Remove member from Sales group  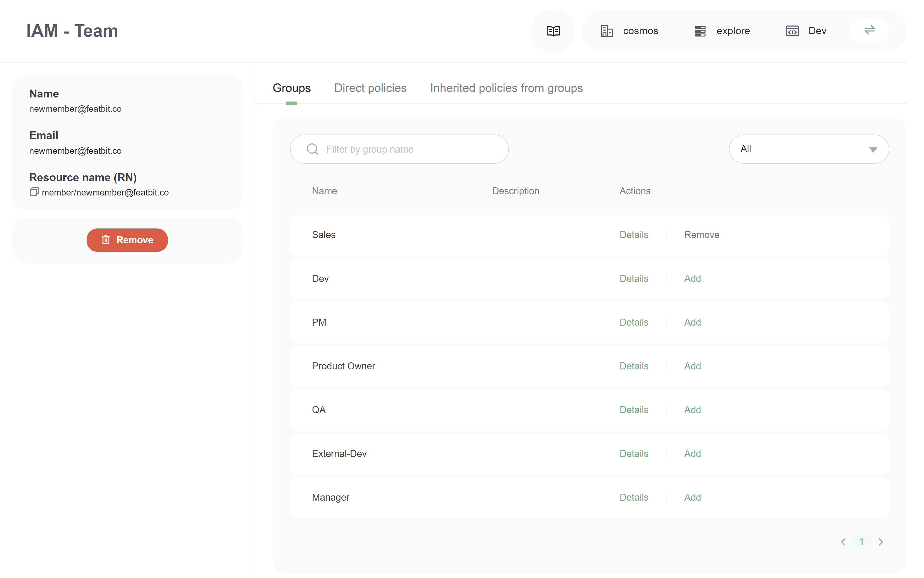[x=701, y=235]
